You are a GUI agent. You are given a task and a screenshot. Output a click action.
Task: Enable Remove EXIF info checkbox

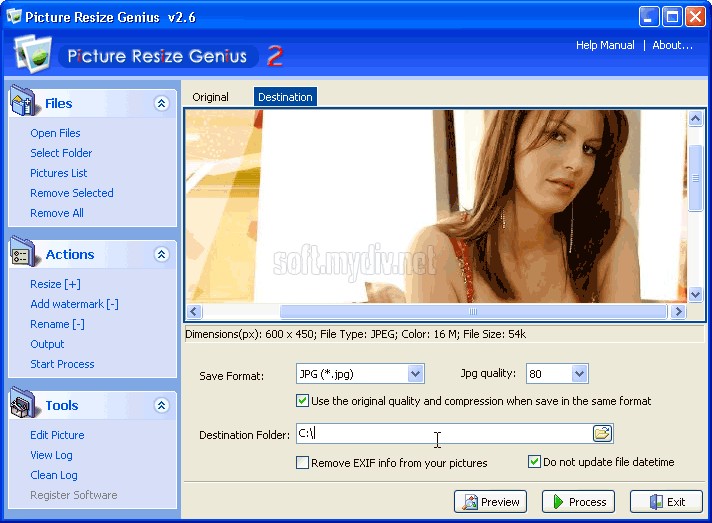(x=302, y=463)
